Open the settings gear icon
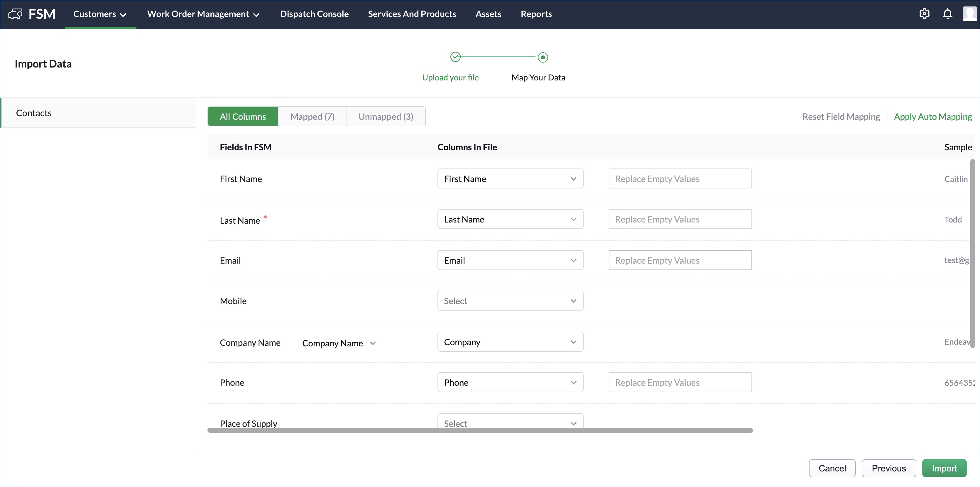 click(x=924, y=14)
